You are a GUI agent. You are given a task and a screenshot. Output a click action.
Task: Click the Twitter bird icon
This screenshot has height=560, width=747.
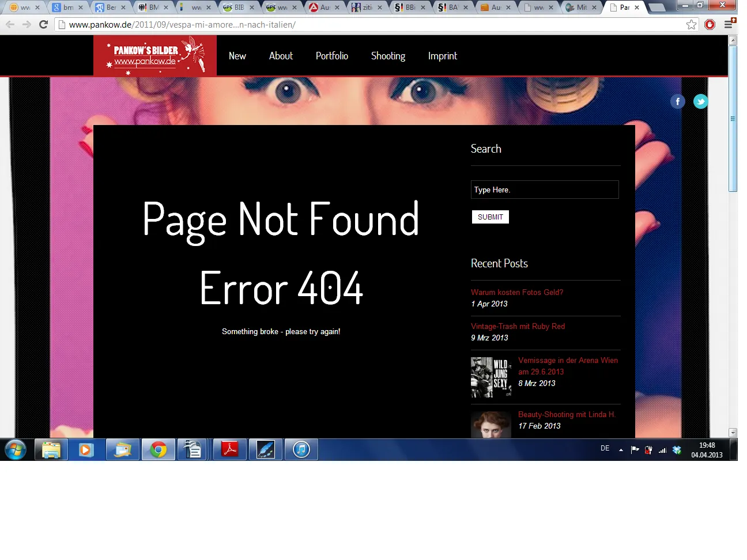[x=700, y=102]
